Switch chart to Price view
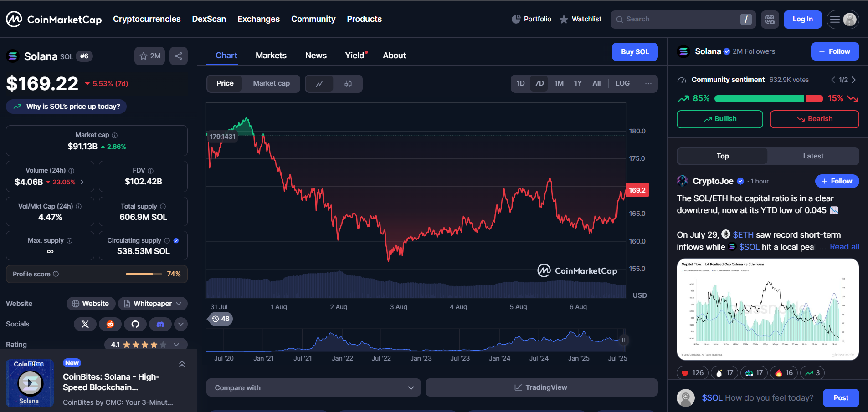 (x=225, y=83)
